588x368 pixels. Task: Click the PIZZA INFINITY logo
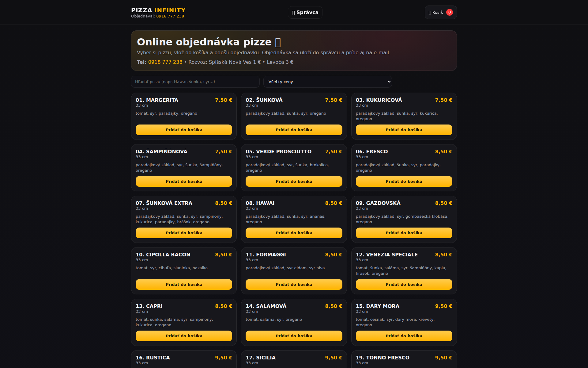click(158, 10)
